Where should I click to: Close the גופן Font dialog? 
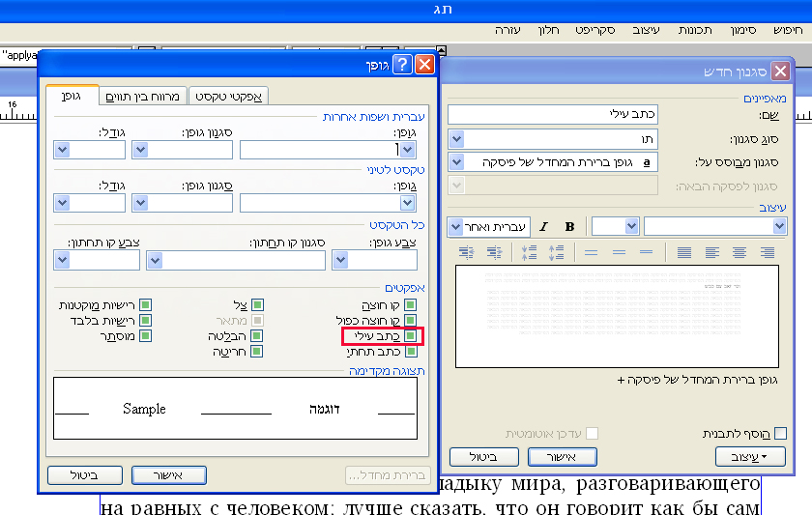point(425,65)
